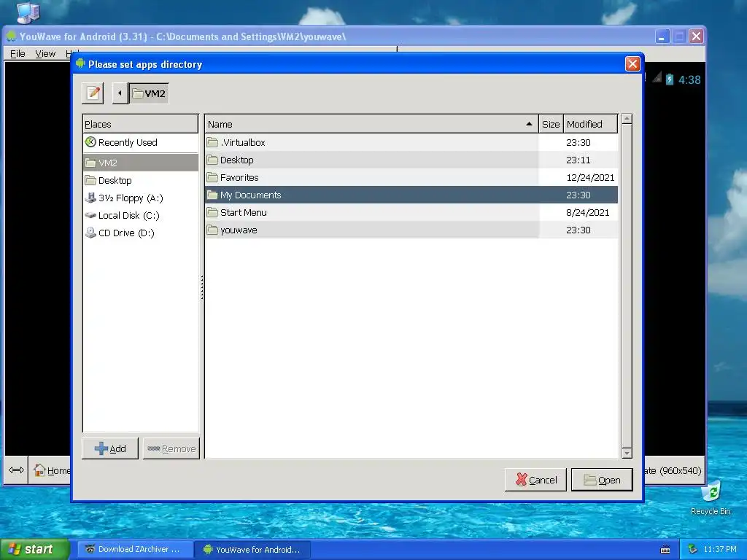Click the Start Menu folder icon

click(x=212, y=212)
